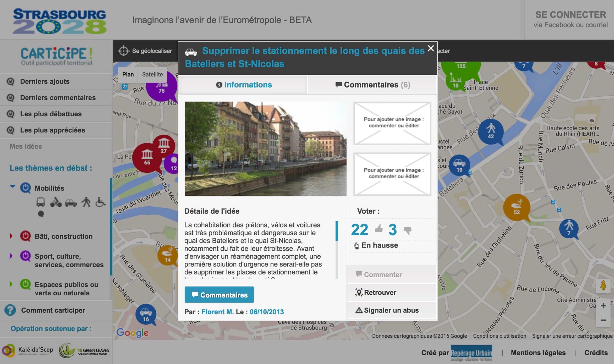Switch to the Commentaires (6) tab
Image resolution: width=614 pixels, height=364 pixels.
372,85
